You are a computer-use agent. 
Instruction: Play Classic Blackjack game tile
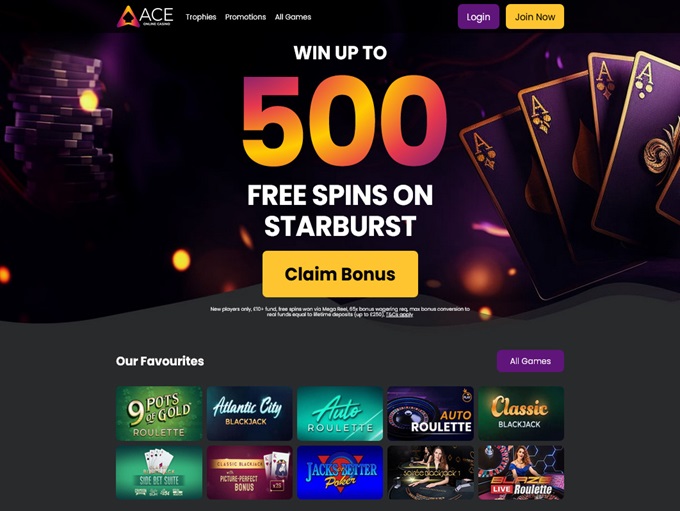[521, 413]
